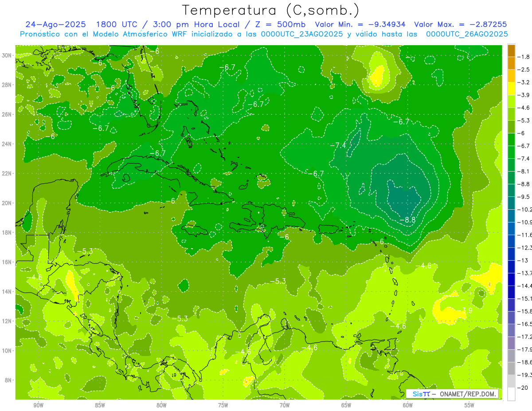Click the "Temperatura (C,somb.)" chart title
532x411 pixels.
(270, 10)
